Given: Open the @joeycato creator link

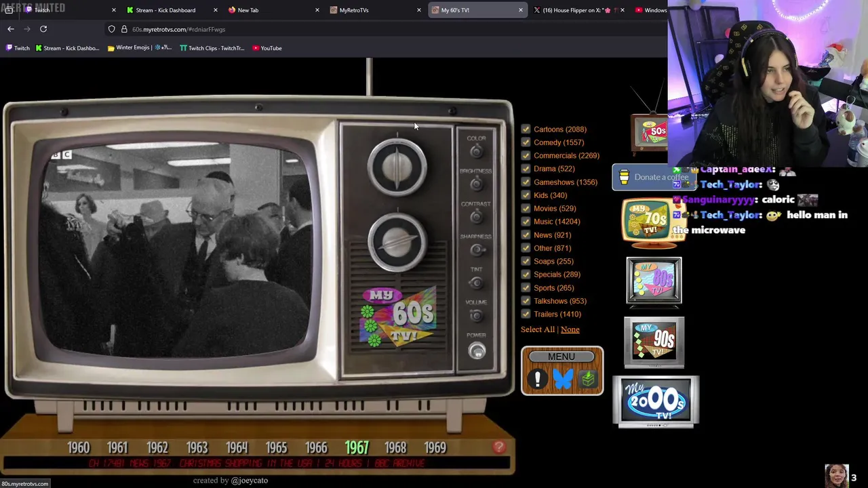Looking at the screenshot, I should pos(249,481).
